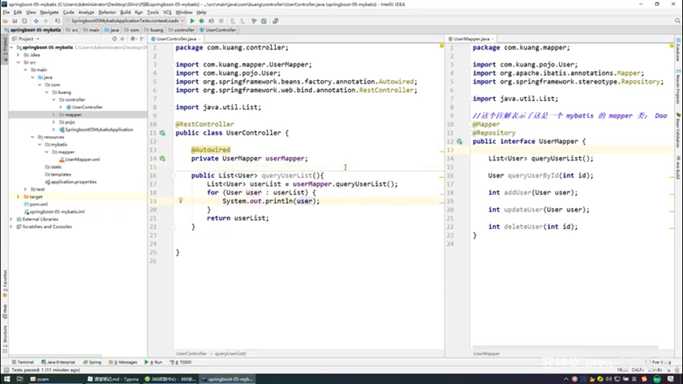The width and height of the screenshot is (683, 384).
Task: Select UserMapper.xml file in tree
Action: tap(79, 159)
